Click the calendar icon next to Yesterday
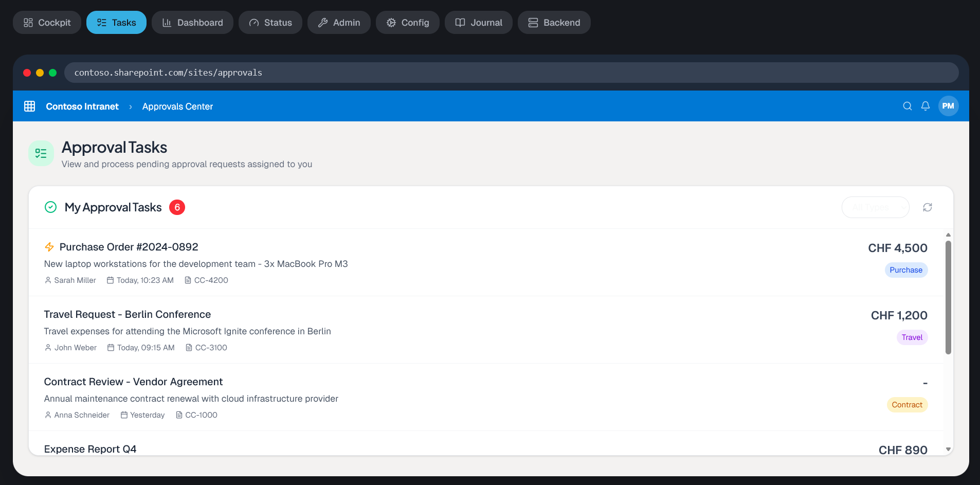The width and height of the screenshot is (980, 485). tap(123, 415)
